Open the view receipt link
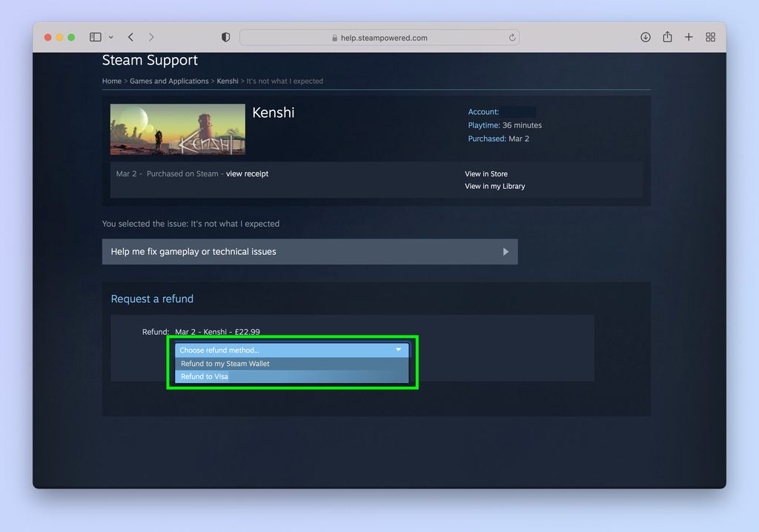759x532 pixels. [247, 173]
